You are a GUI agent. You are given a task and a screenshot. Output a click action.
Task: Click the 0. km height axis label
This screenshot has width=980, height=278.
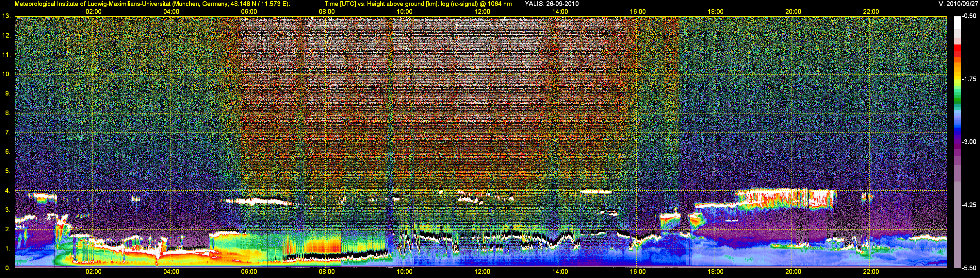click(x=8, y=268)
